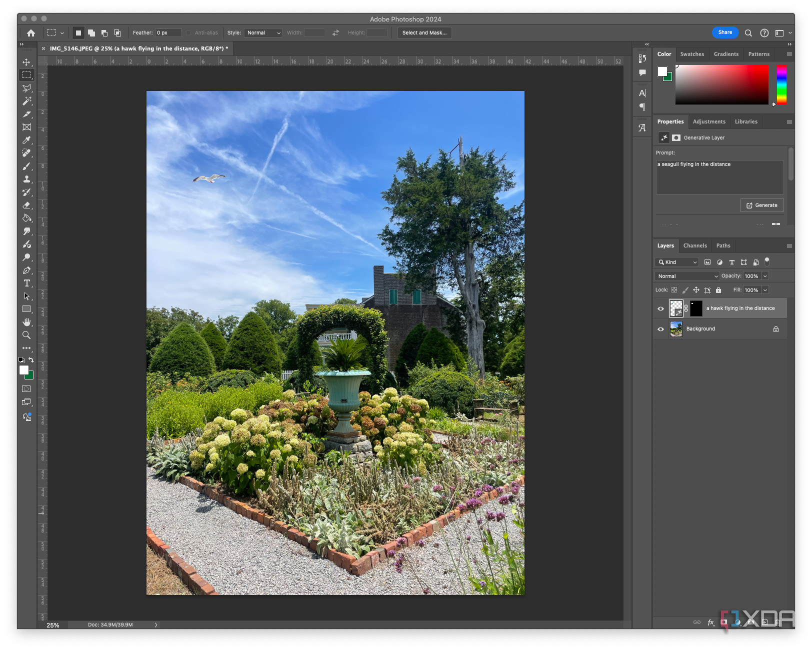Select the Smudge tool
The width and height of the screenshot is (812, 650).
(x=26, y=231)
